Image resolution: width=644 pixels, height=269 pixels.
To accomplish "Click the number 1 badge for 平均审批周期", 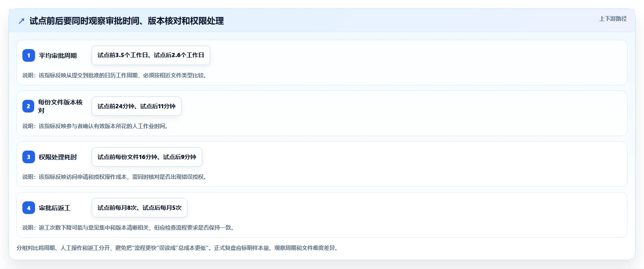I will click(x=29, y=55).
